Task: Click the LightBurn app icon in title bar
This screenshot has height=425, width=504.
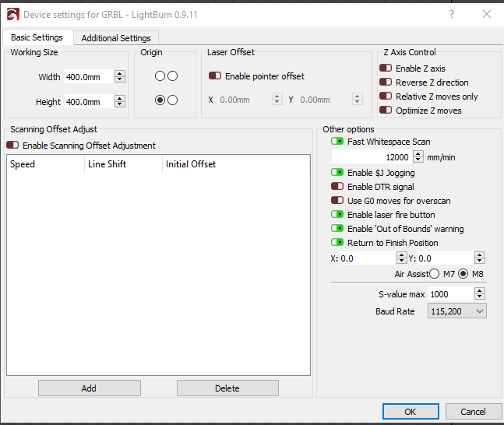Action: 13,15
